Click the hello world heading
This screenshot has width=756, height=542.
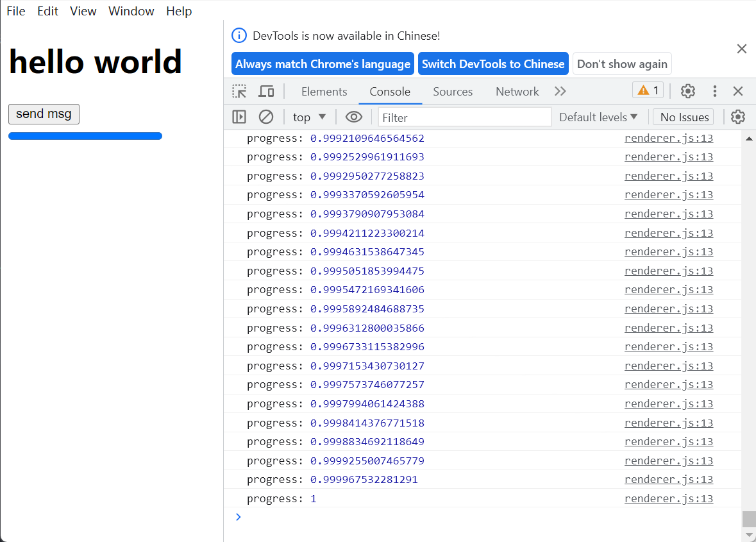[96, 62]
